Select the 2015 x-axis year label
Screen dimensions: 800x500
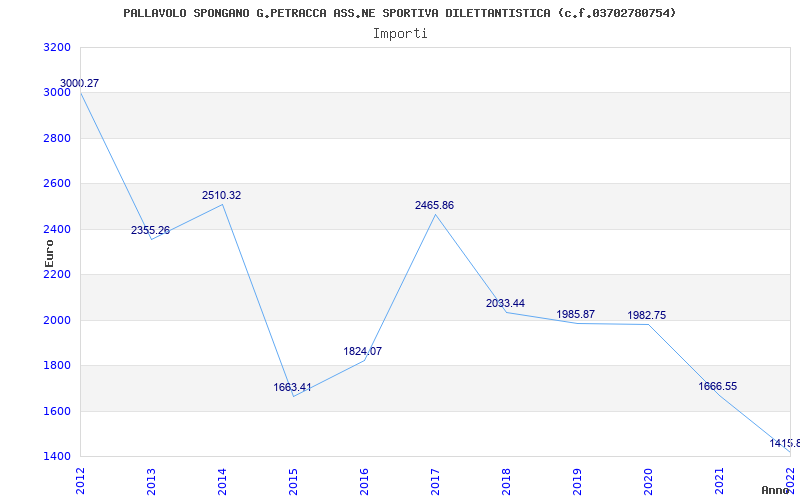pos(293,480)
